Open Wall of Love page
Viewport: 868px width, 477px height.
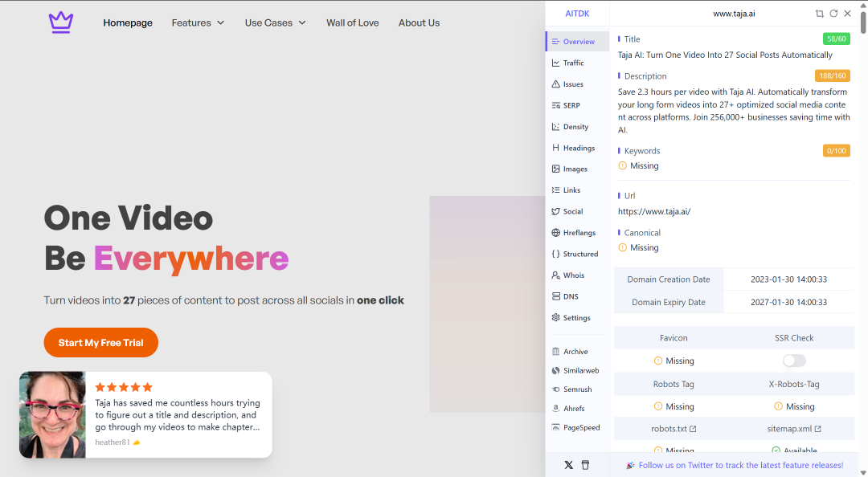click(353, 22)
